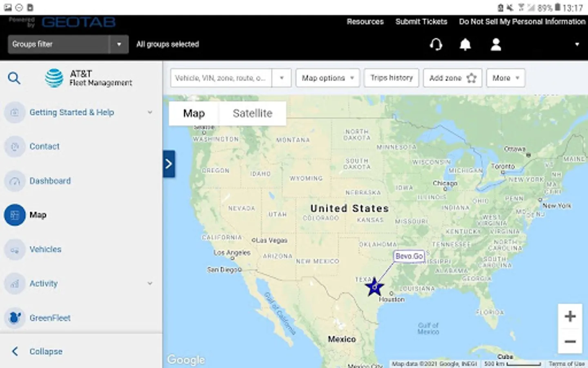Open the Dashboard menu item
Screen dimensions: 588x368
pyautogui.click(x=50, y=181)
